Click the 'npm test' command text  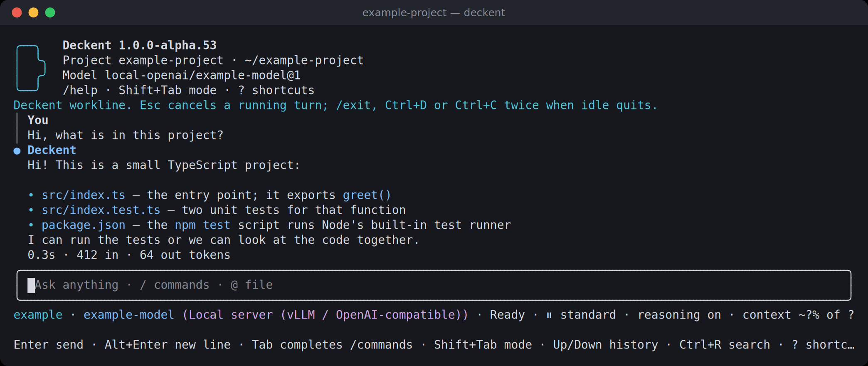[202, 225]
